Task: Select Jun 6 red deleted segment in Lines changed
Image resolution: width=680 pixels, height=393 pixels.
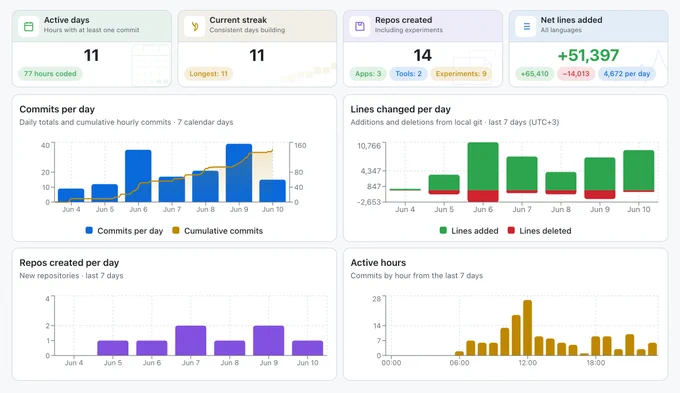Action: [483, 196]
